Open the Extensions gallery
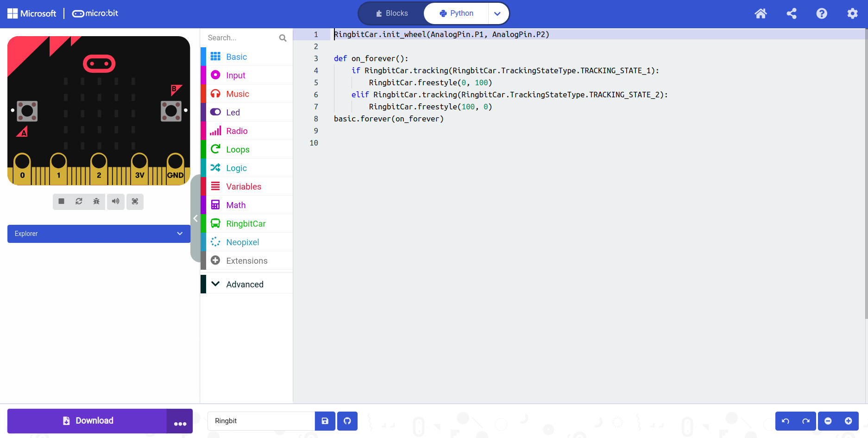The height and width of the screenshot is (438, 868). [246, 260]
